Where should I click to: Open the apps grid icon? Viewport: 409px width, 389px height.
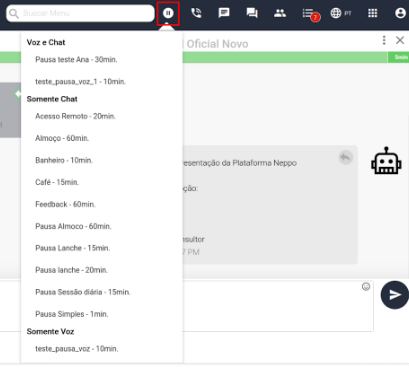pyautogui.click(x=372, y=13)
